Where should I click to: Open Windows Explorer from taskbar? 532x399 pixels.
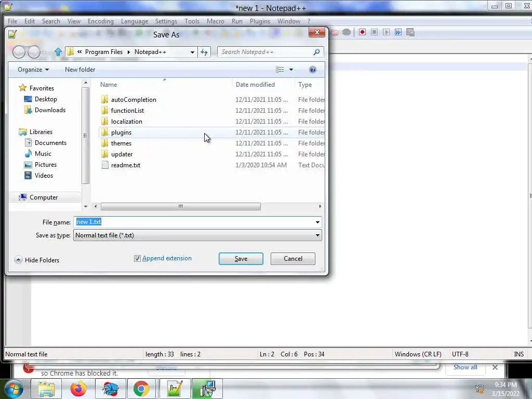tap(46, 389)
